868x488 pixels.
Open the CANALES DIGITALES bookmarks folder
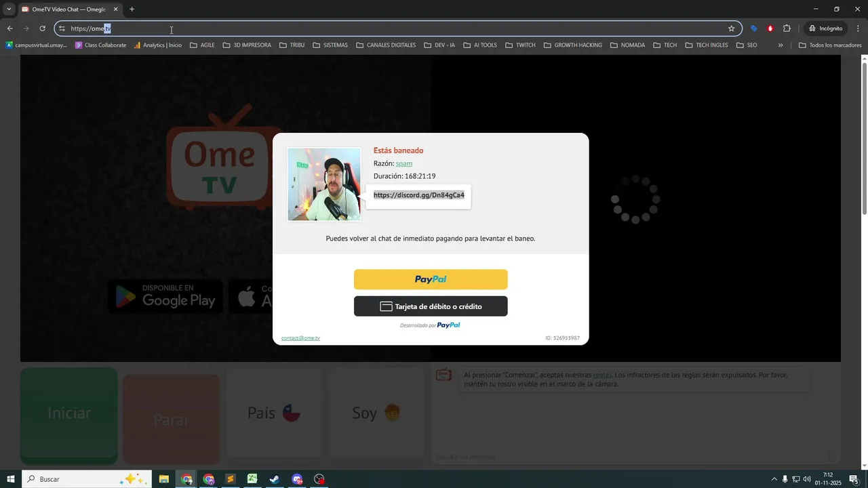(x=385, y=45)
